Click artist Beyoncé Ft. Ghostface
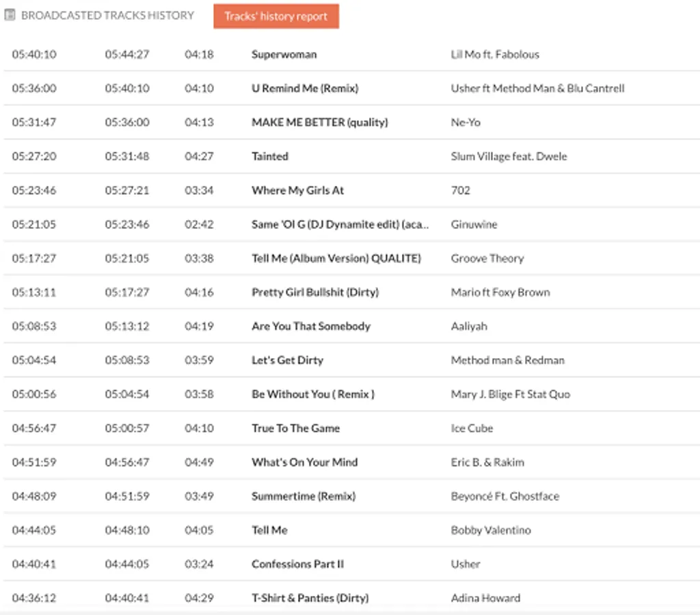 coord(505,496)
